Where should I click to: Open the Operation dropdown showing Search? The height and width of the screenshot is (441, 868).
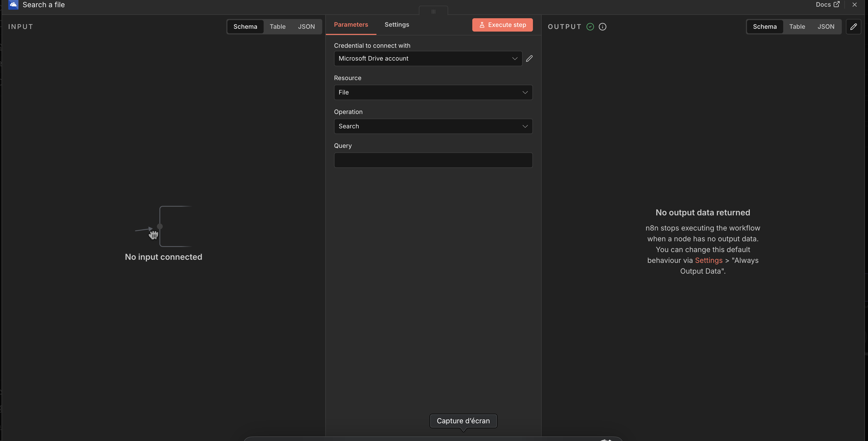point(433,126)
